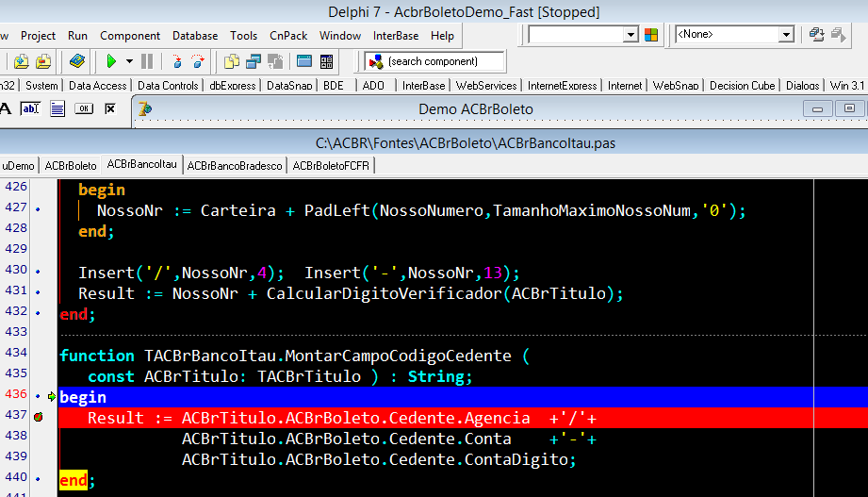Select the Memo component icon
This screenshot has width=868, height=497.
pos(57,108)
